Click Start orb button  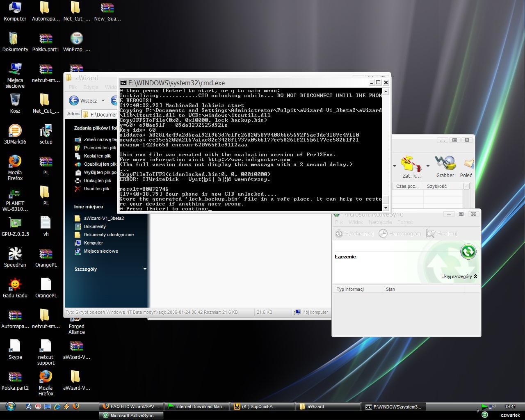(x=10, y=406)
